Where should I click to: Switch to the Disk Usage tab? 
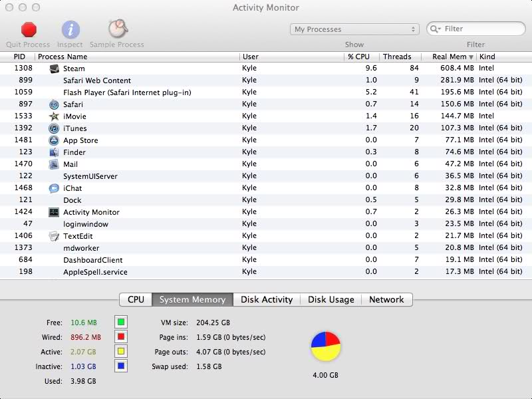click(x=331, y=300)
